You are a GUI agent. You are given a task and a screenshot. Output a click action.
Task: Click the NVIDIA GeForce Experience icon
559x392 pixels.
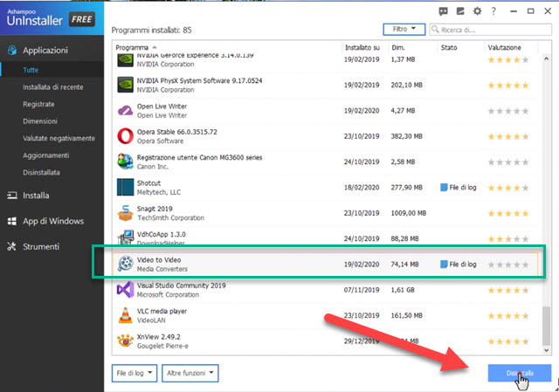pyautogui.click(x=126, y=60)
